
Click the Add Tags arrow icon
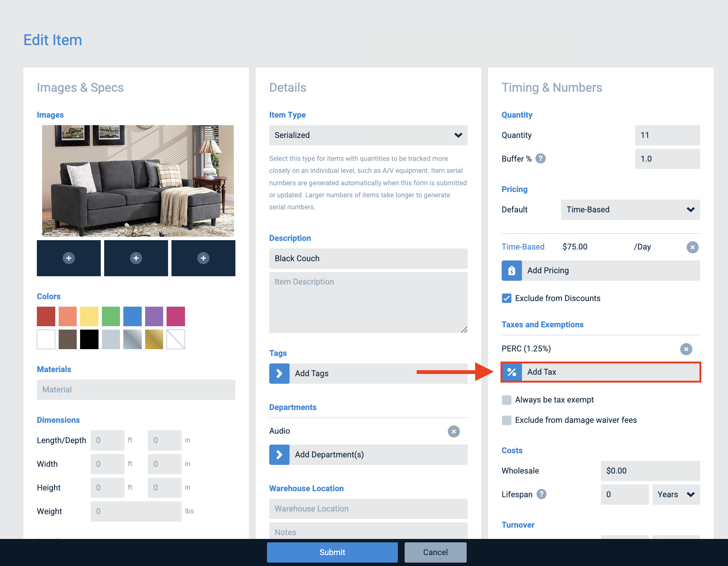[279, 374]
